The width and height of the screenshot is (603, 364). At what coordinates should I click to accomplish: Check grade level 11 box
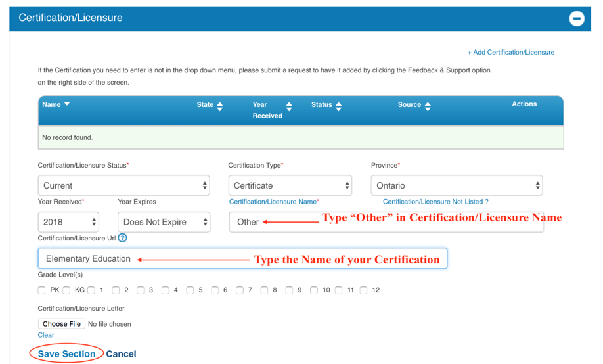pyautogui.click(x=338, y=290)
